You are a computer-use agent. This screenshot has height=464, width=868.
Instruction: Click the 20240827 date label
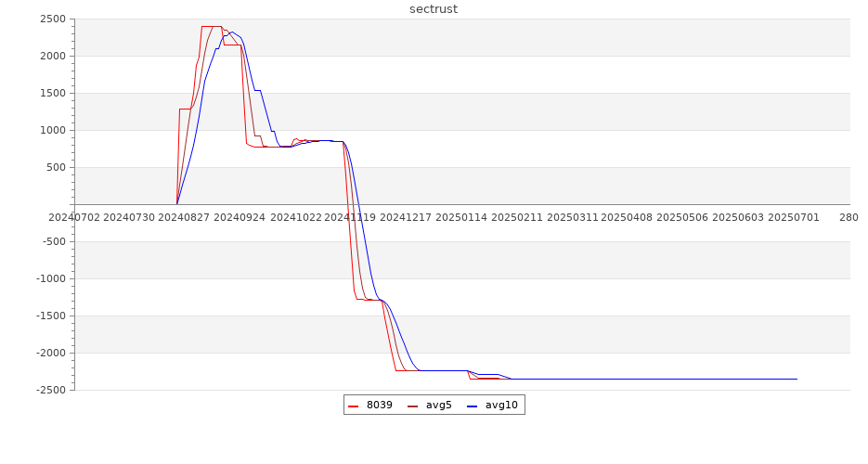coord(184,217)
